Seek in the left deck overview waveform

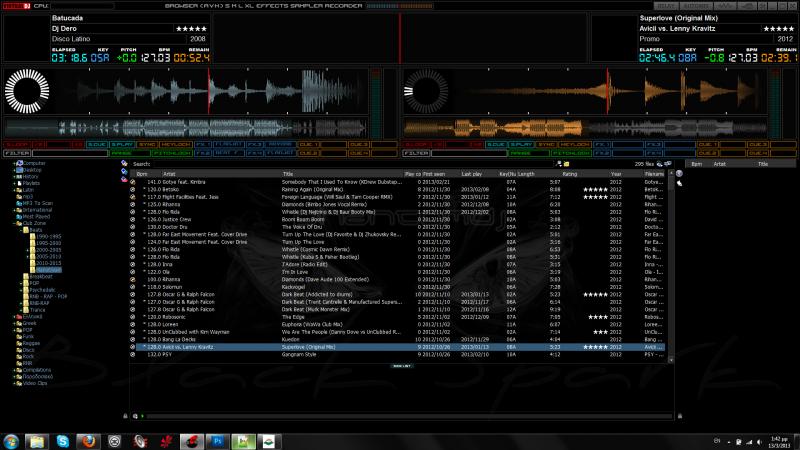point(186,128)
